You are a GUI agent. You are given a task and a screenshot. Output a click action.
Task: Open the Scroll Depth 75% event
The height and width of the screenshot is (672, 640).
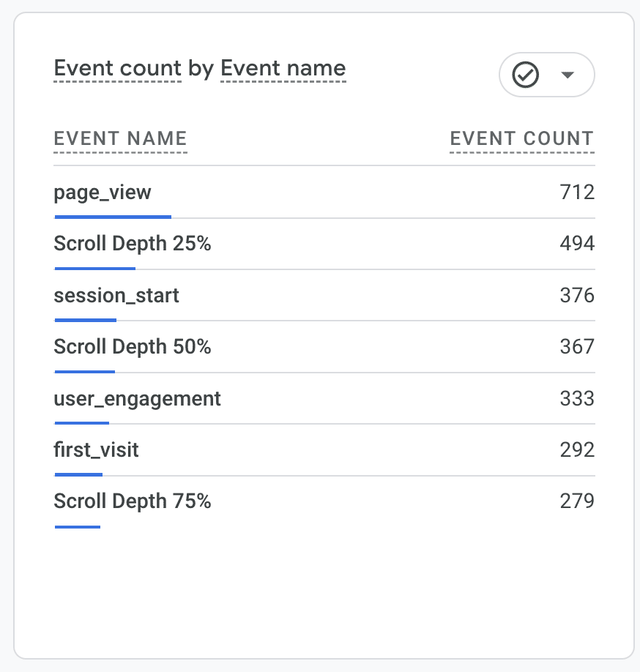tap(133, 501)
